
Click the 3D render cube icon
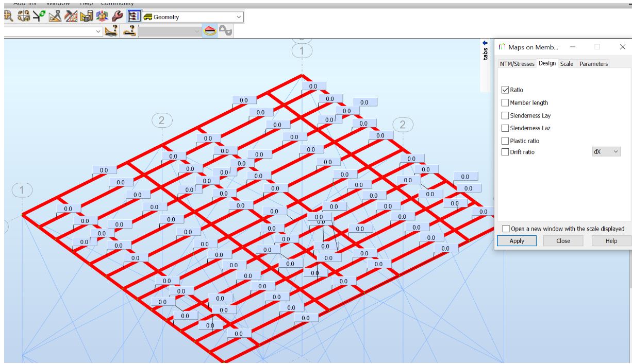101,16
